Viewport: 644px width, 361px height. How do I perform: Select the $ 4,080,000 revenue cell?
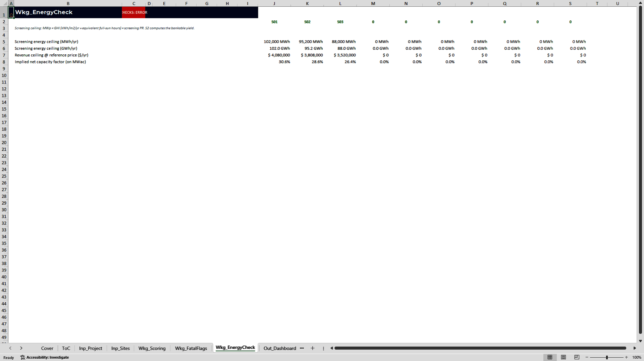[274, 55]
